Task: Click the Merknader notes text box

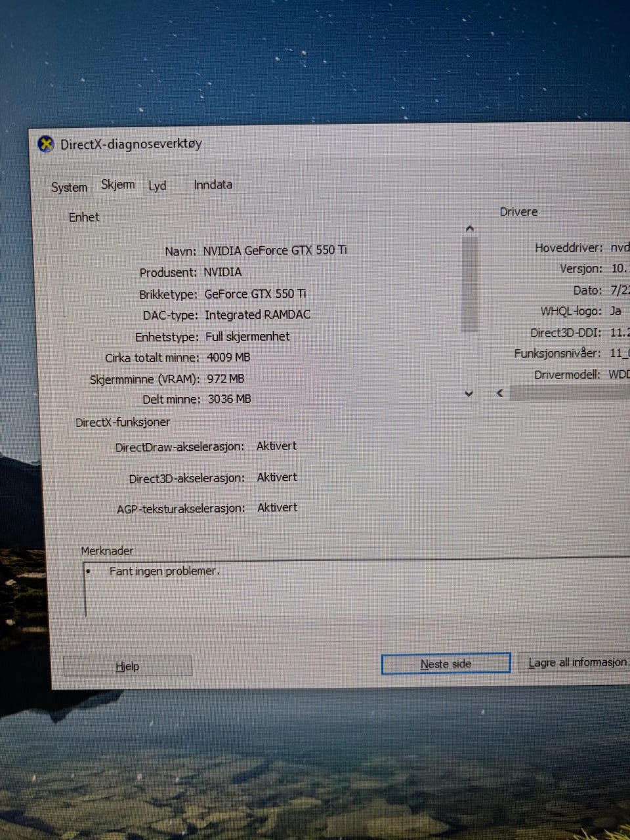Action: [x=357, y=588]
